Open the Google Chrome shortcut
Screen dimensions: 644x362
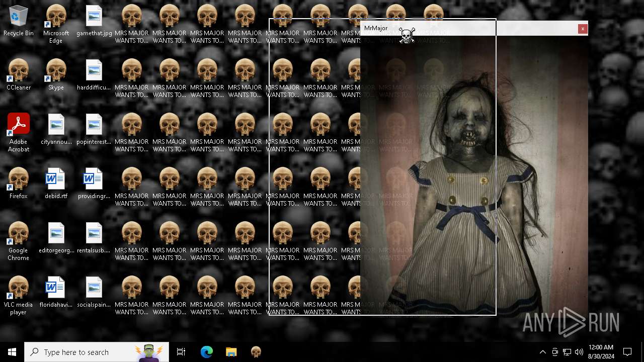19,241
